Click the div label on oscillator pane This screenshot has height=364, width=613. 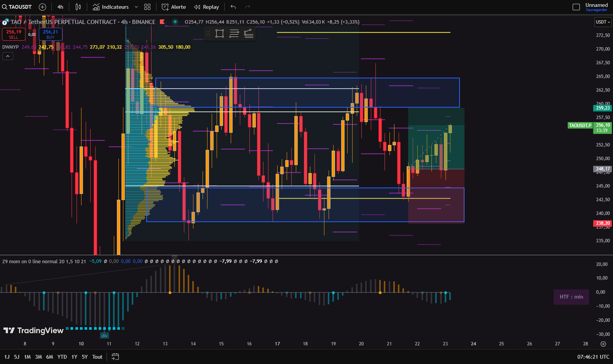pos(104,335)
